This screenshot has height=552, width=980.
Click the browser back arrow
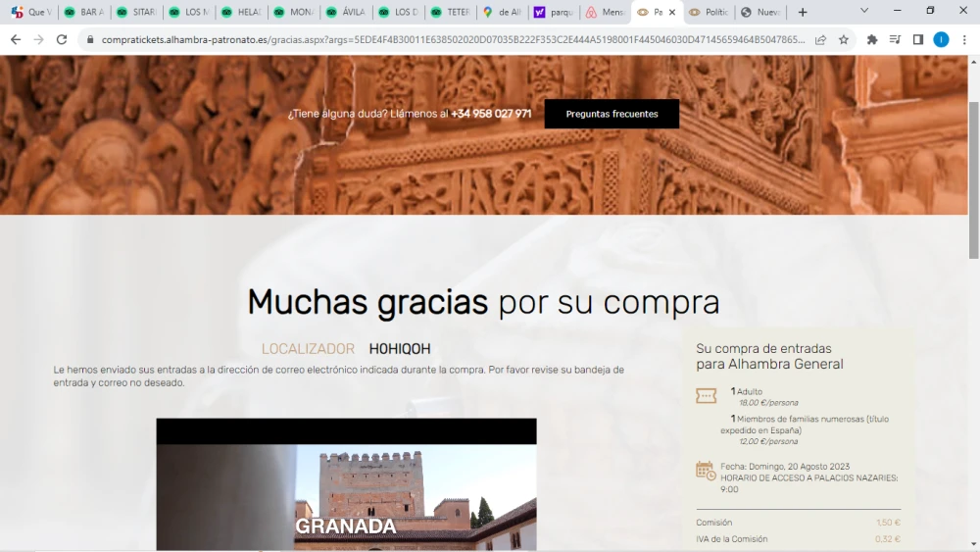point(16,39)
